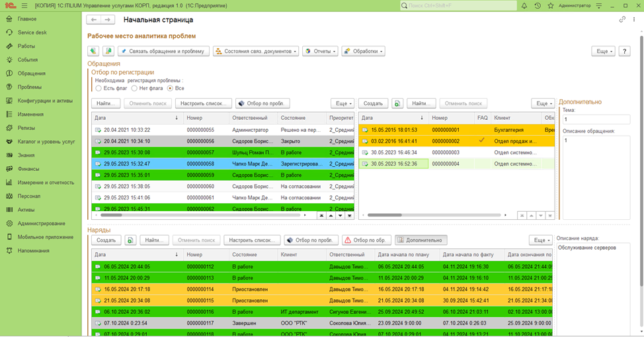
Task: Click Связать обращение и проблему button
Action: (x=163, y=51)
